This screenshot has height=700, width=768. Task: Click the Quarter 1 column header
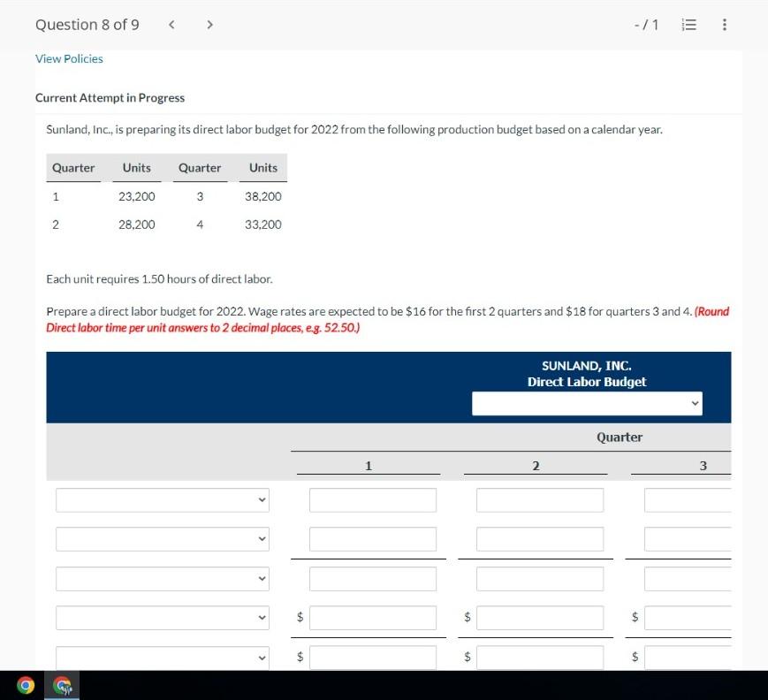369,466
